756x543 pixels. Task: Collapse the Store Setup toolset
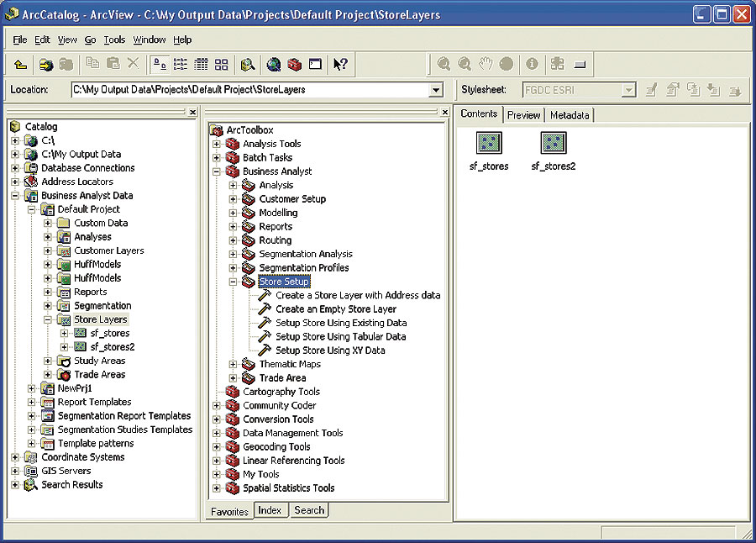233,282
